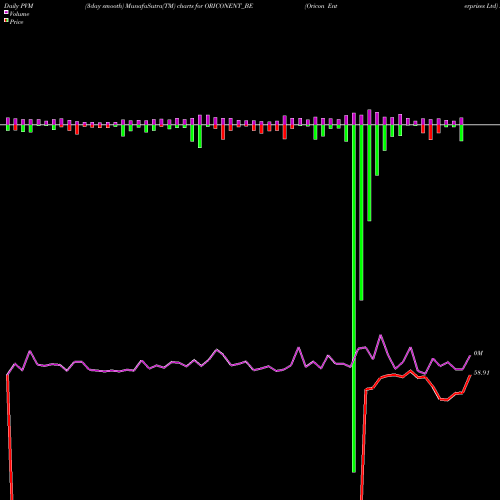Click the MunafaSutra charts for ORICONENT_BE heading

pyautogui.click(x=169, y=6)
